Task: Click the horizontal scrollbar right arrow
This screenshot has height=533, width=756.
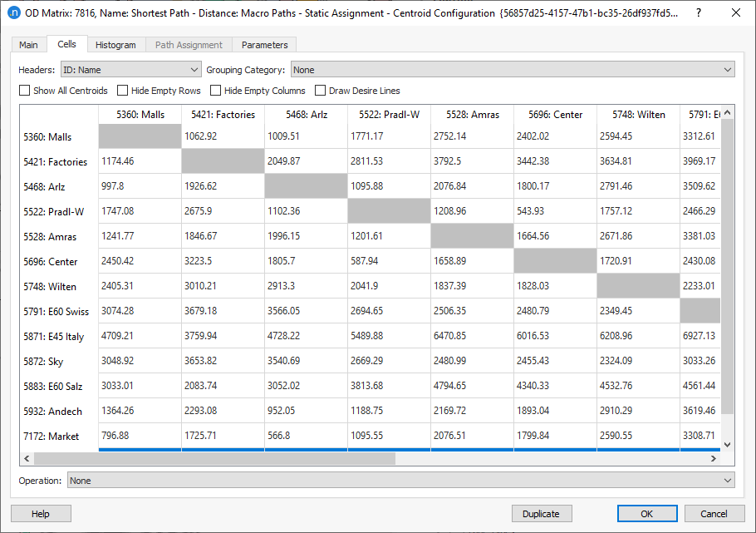Action: click(714, 459)
